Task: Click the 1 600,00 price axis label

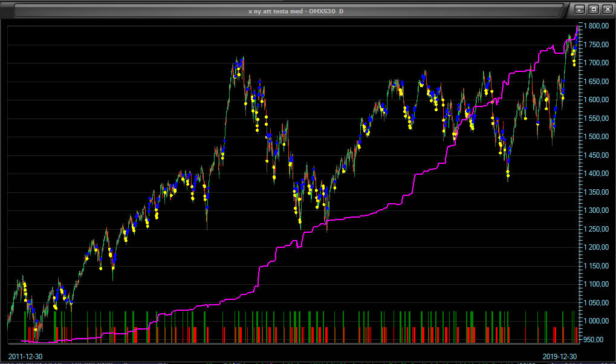Action: (595, 100)
